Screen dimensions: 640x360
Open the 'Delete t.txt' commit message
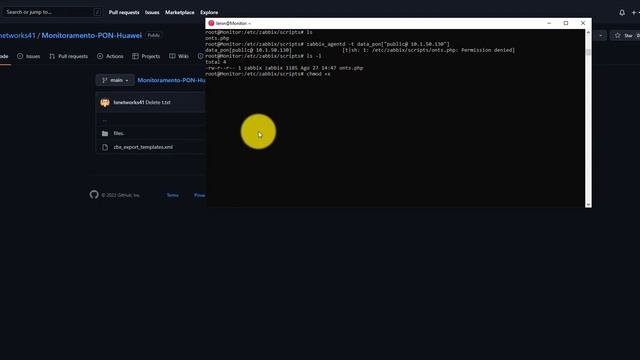tap(158, 102)
